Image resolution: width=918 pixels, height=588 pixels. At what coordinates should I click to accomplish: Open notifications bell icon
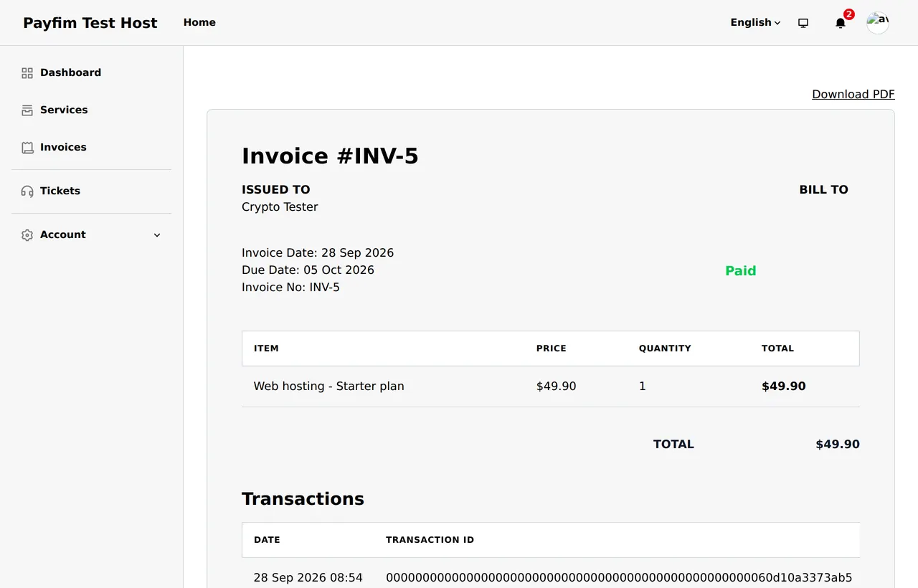tap(841, 23)
